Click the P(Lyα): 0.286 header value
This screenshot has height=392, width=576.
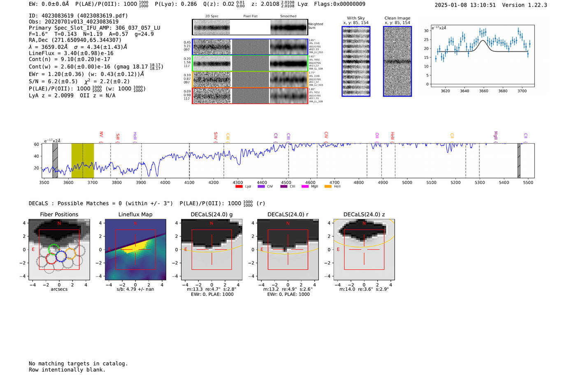click(x=176, y=4)
